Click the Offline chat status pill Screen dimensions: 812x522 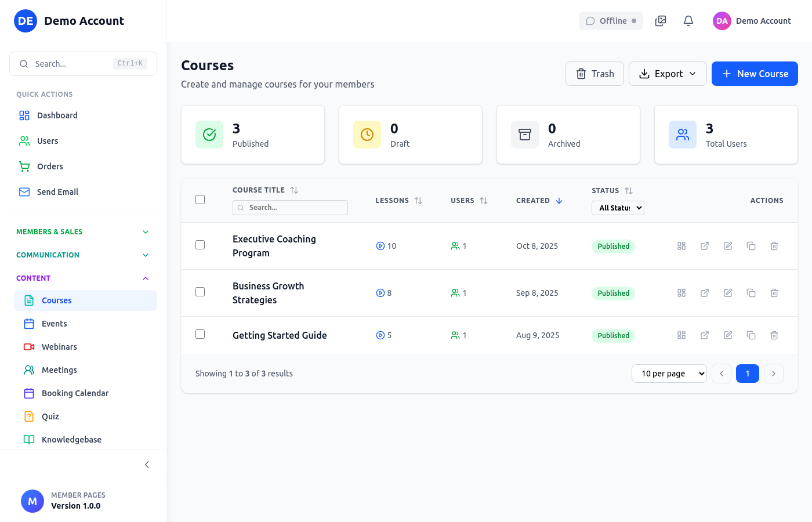pyautogui.click(x=611, y=20)
